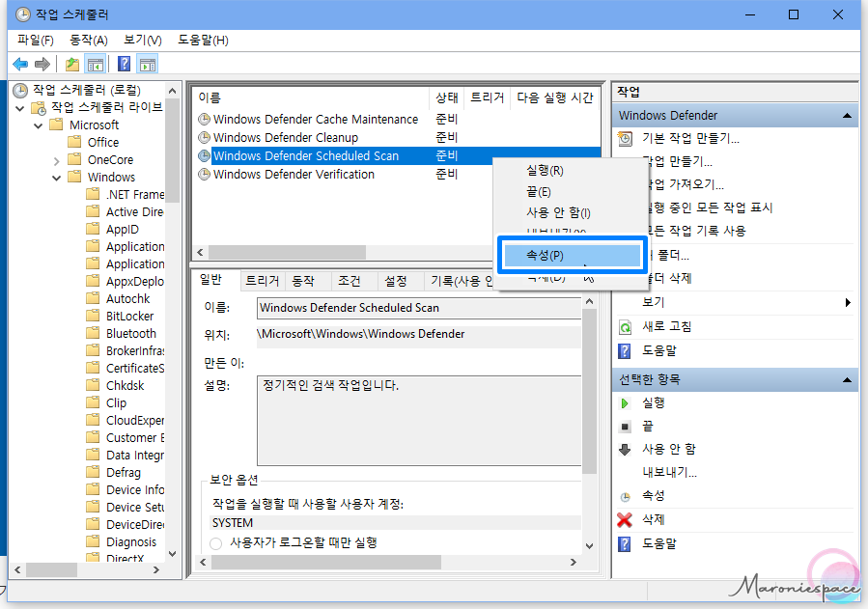Screen dimensions: 868x609
Task: Open the 동작(A) menu
Action: coord(89,40)
